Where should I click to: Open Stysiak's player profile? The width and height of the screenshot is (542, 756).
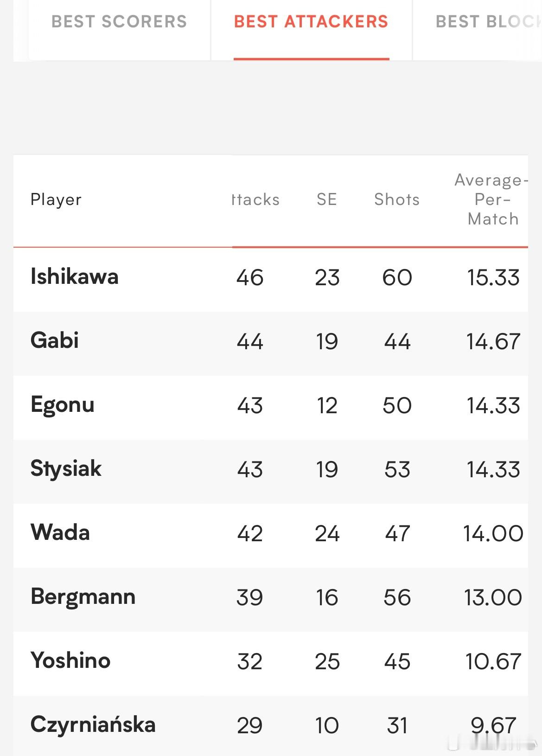(66, 469)
